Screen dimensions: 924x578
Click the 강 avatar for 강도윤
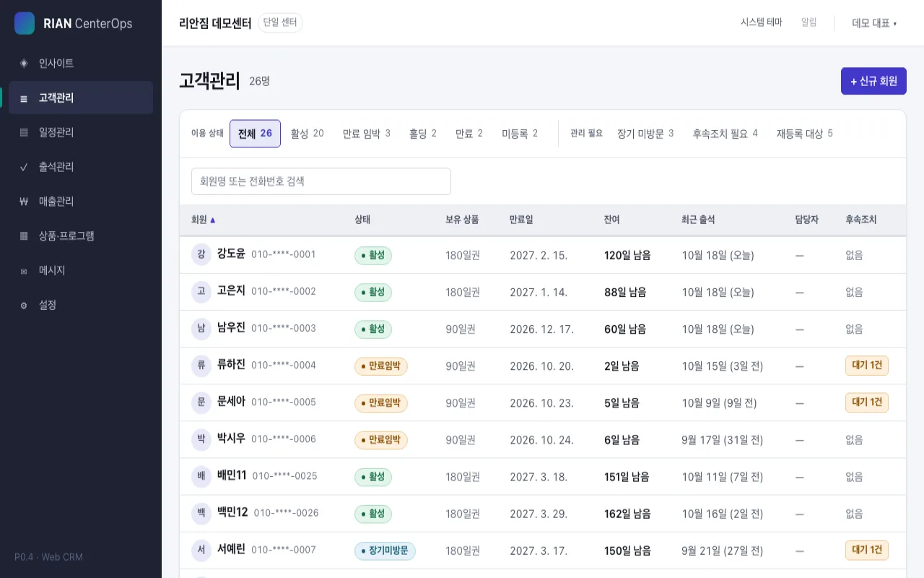[x=201, y=254]
